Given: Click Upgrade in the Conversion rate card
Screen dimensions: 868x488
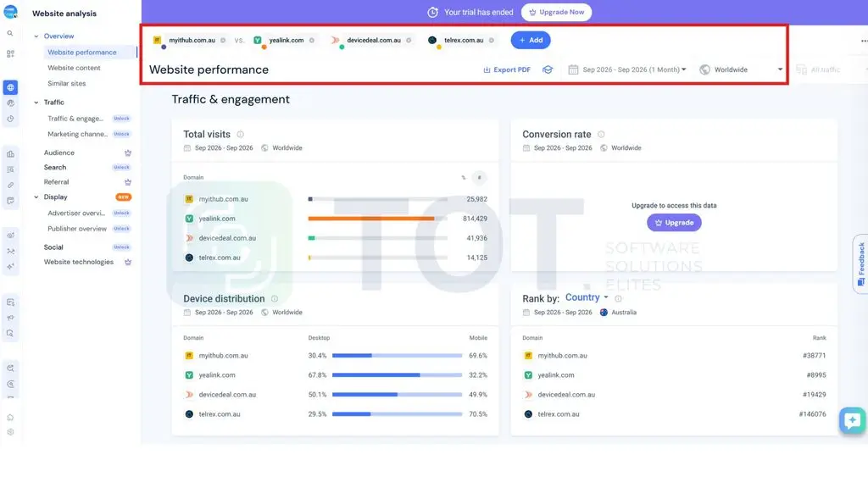Looking at the screenshot, I should pos(674,223).
